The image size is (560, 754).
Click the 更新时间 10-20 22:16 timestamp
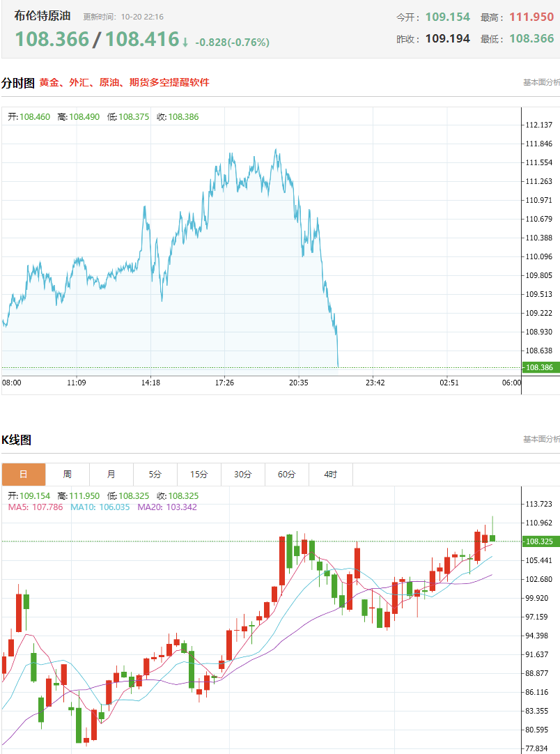click(123, 17)
